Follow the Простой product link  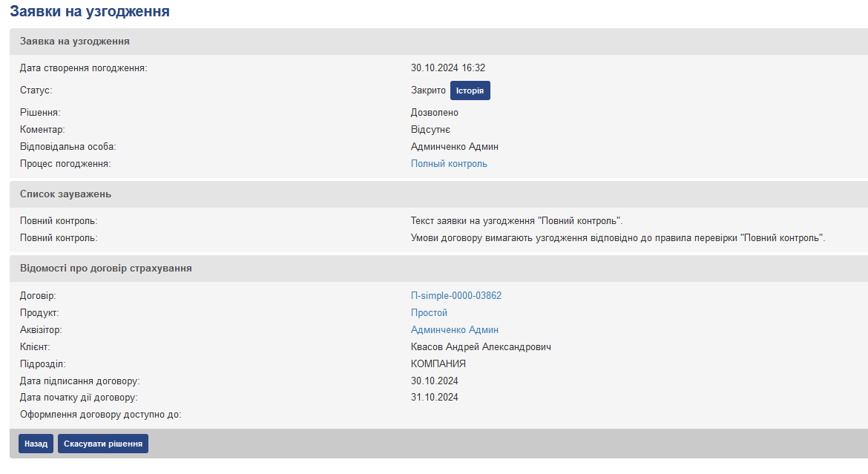pyautogui.click(x=429, y=313)
